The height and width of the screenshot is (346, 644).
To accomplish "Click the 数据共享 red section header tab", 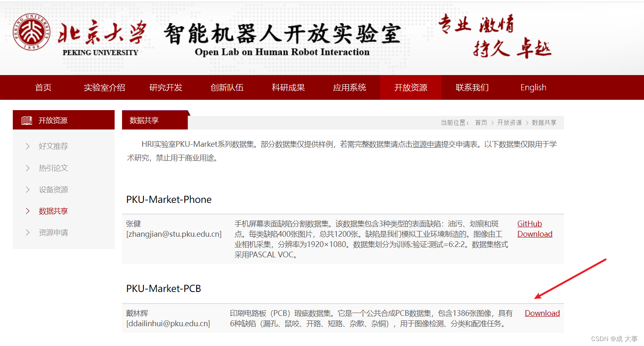I will point(155,120).
